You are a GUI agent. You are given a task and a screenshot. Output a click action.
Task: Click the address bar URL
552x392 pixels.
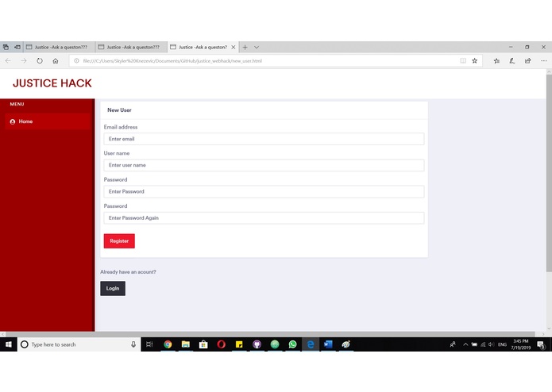coord(172,61)
